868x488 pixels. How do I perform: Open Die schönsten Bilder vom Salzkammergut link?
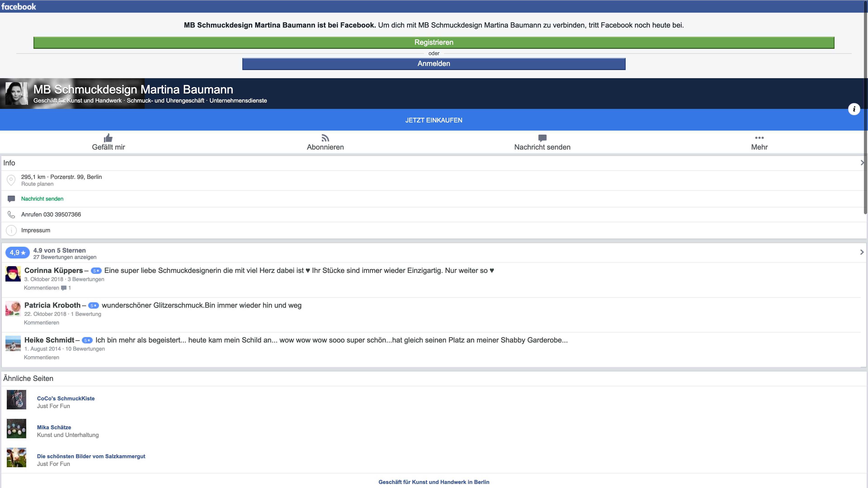tap(91, 456)
